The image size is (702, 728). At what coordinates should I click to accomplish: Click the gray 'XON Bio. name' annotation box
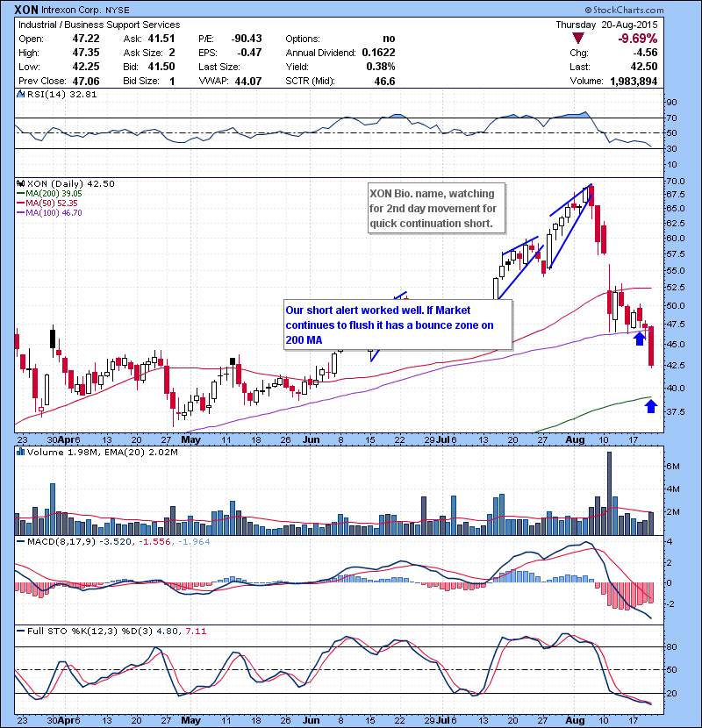pyautogui.click(x=436, y=209)
